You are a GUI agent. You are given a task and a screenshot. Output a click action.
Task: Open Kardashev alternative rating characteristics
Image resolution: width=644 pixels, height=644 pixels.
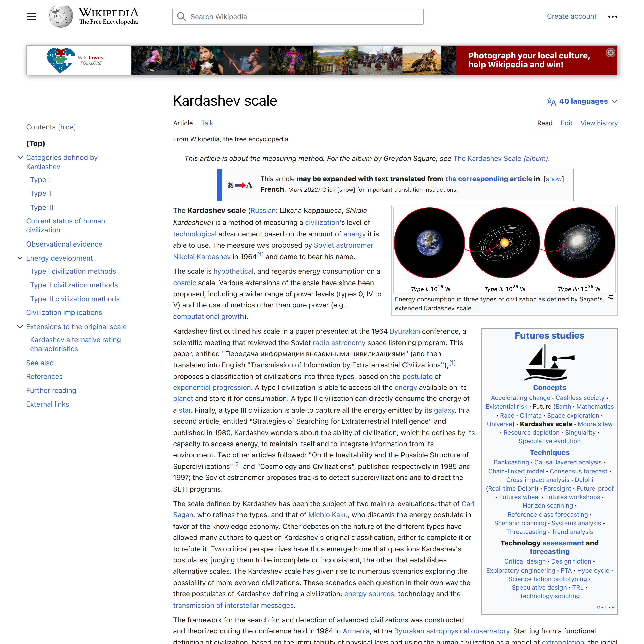click(x=76, y=344)
